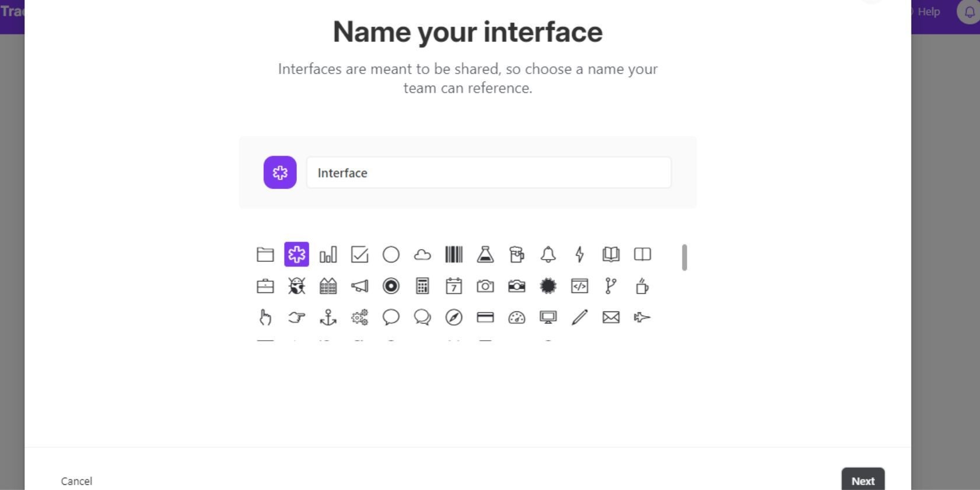Screen dimensions: 980x490
Task: Click the purple interface icon swatch
Action: point(280,173)
